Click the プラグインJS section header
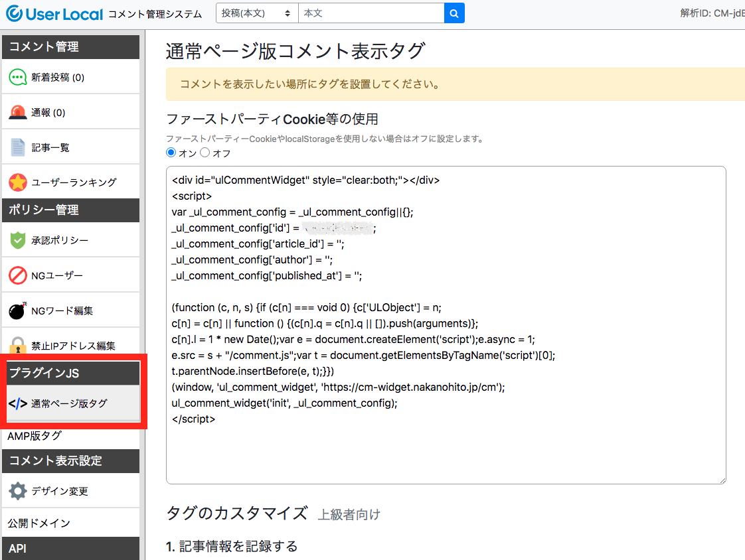The image size is (745, 560). pos(72,373)
